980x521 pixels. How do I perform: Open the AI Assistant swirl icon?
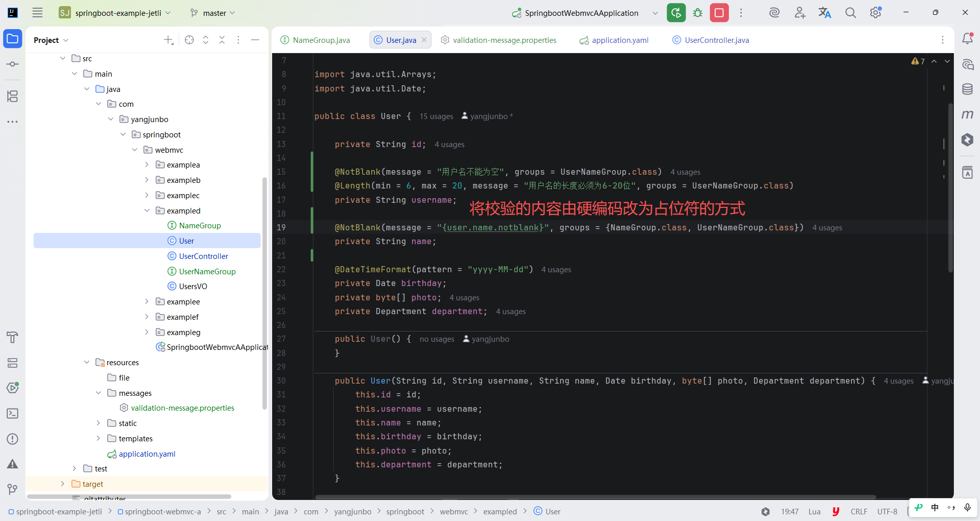pyautogui.click(x=774, y=13)
